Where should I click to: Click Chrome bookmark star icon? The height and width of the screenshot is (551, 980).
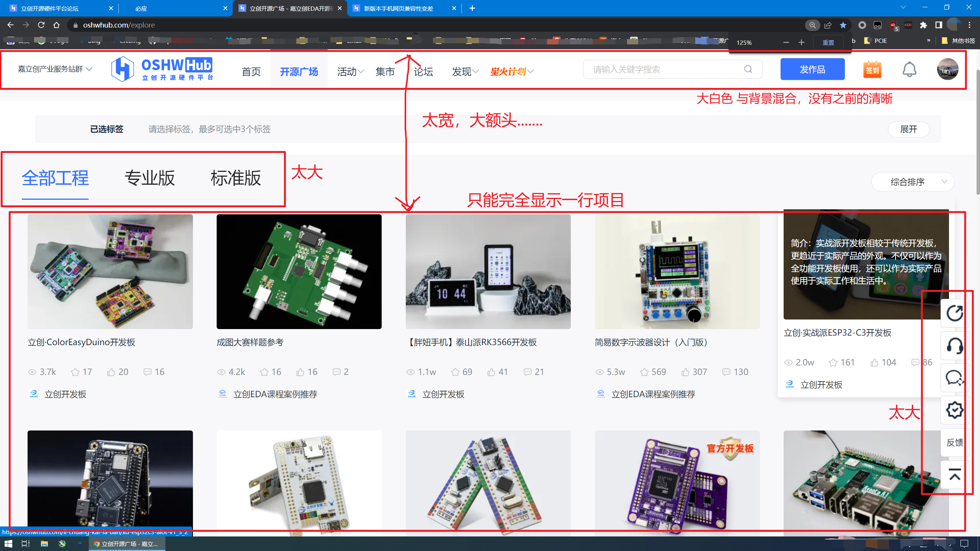(x=843, y=25)
